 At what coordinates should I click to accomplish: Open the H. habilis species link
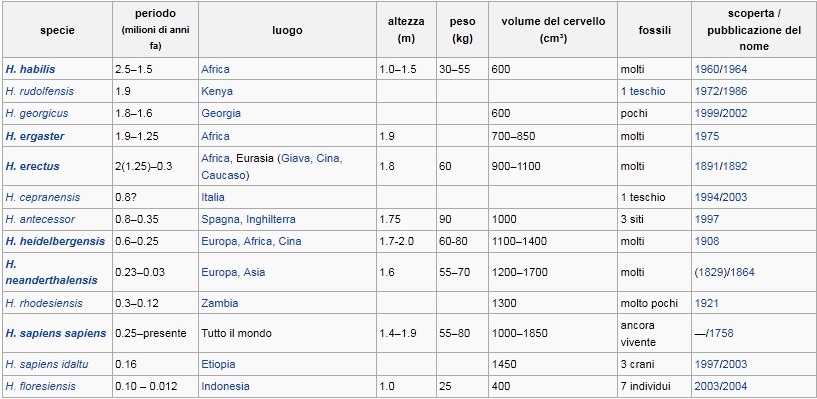click(30, 69)
